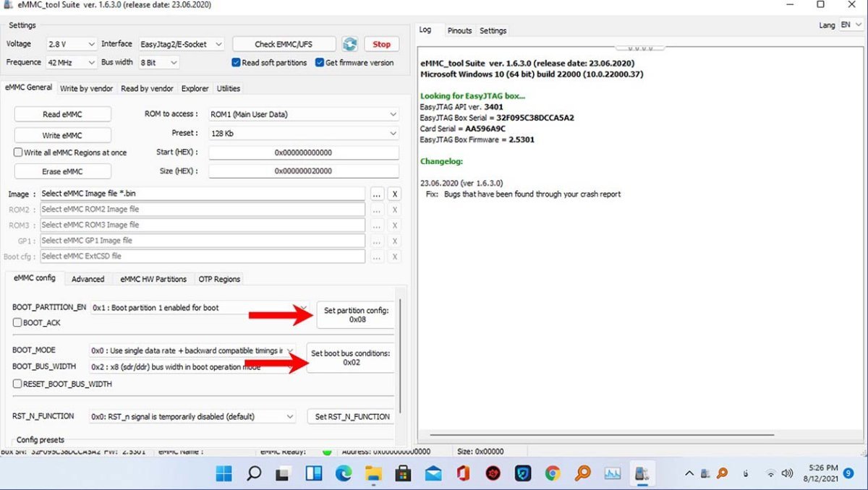Image resolution: width=868 pixels, height=490 pixels.
Task: Click the volume speaker tray icon
Action: coord(788,473)
